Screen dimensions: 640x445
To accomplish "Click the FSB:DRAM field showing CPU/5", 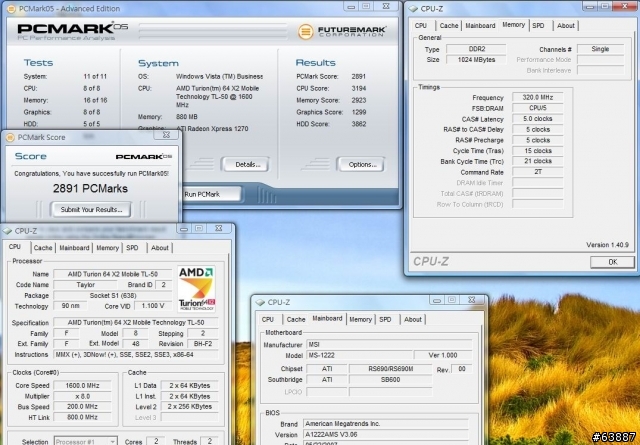I will (538, 108).
